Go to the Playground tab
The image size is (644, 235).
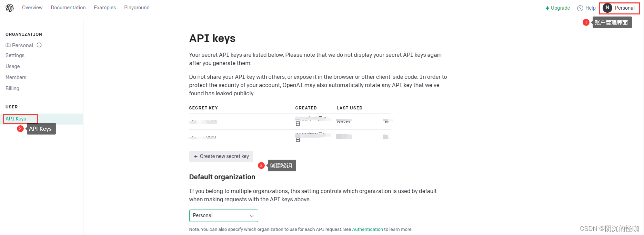(137, 8)
